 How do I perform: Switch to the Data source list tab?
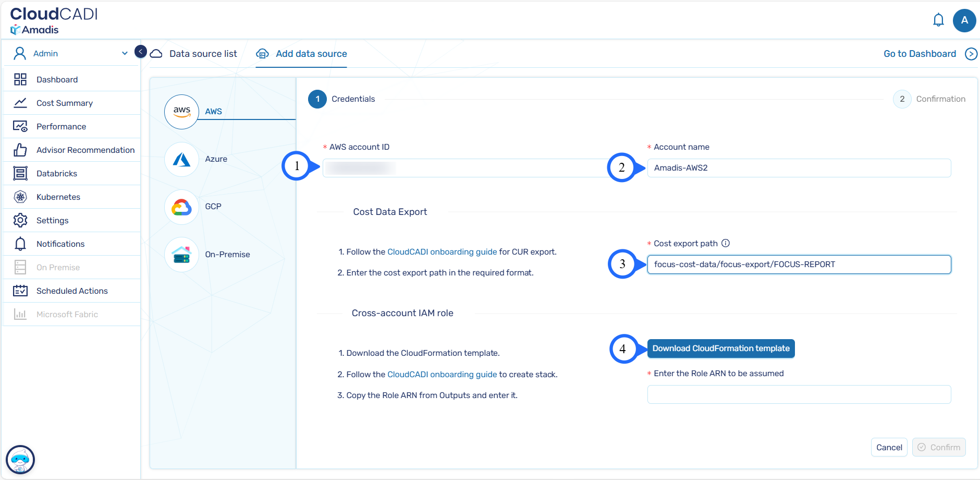coord(203,54)
